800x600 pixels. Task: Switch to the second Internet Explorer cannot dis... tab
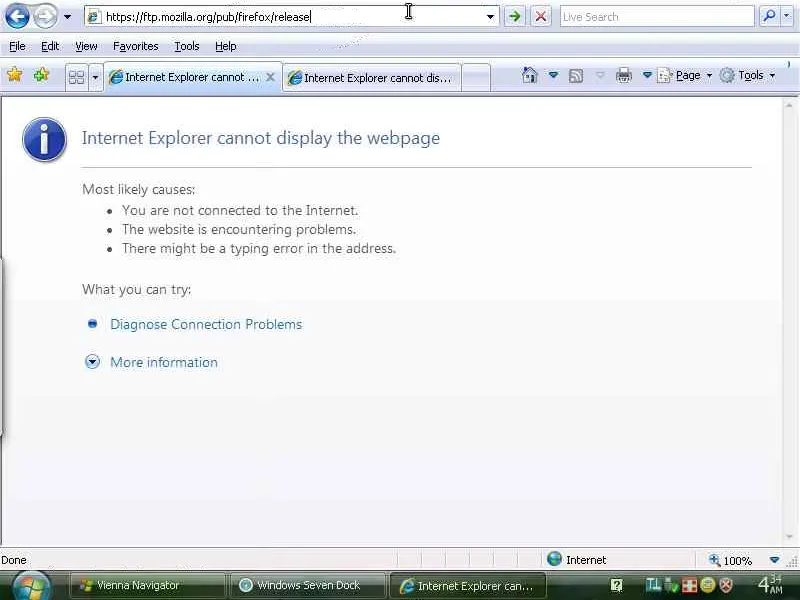click(x=371, y=78)
